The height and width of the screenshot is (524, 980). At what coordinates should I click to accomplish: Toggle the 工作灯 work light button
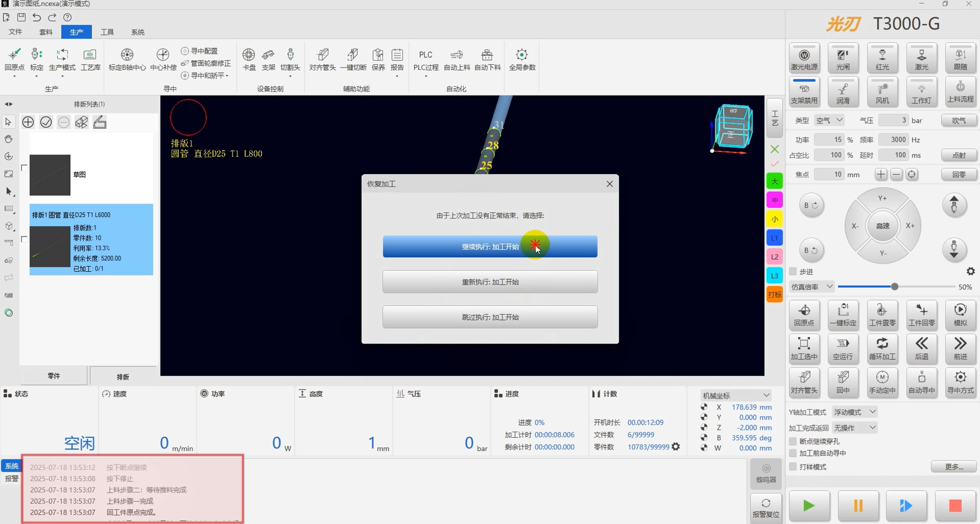[921, 92]
